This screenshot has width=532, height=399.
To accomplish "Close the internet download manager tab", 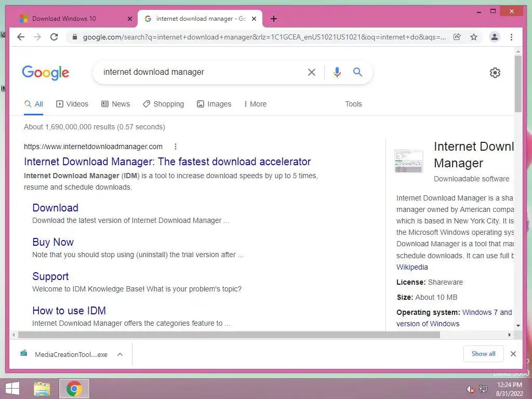I will [x=254, y=19].
